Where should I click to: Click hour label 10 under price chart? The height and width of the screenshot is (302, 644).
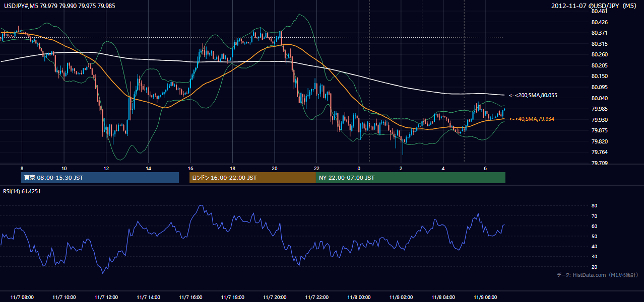point(64,168)
